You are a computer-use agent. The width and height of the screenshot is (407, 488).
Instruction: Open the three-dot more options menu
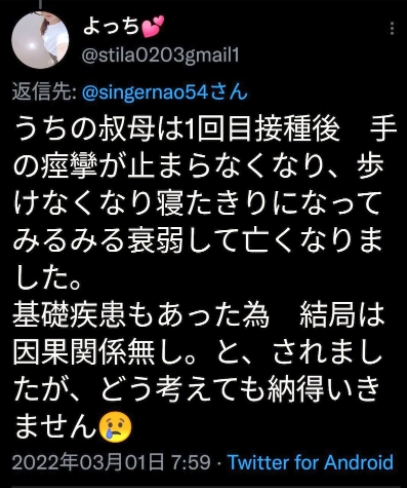[392, 29]
